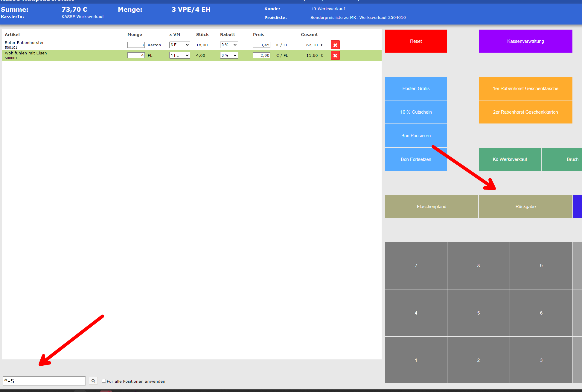Delete the Roter Rabenhorster row
Image resolution: width=582 pixels, height=392 pixels.
coord(335,45)
